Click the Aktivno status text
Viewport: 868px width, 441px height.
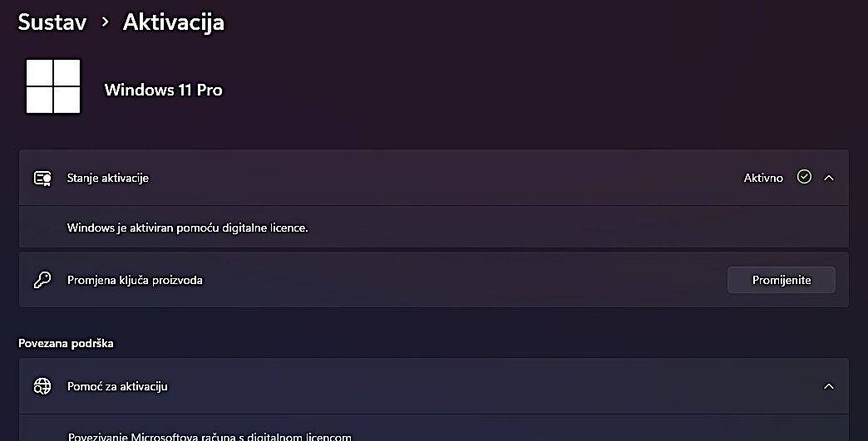(x=763, y=178)
